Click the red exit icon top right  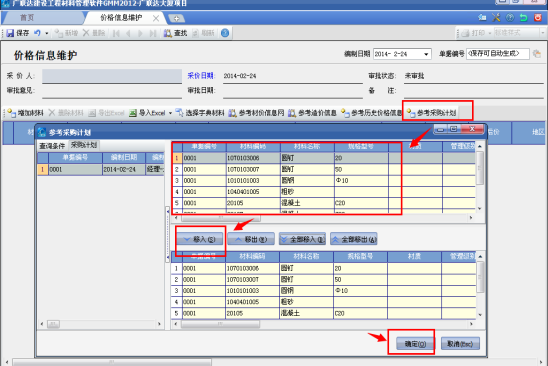tap(538, 17)
